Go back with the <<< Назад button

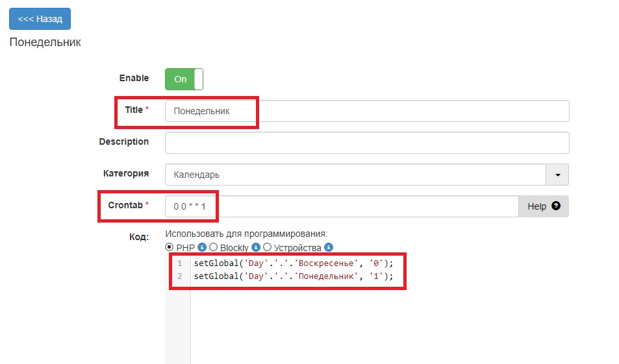(40, 19)
